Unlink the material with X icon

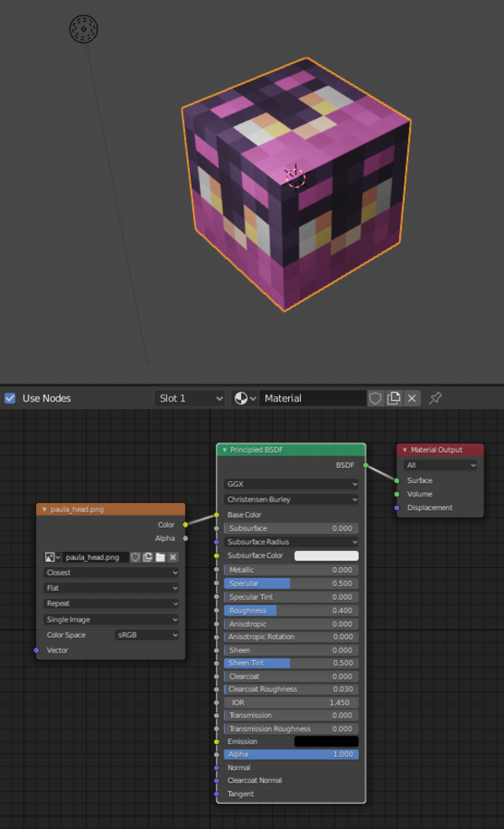[x=412, y=398]
